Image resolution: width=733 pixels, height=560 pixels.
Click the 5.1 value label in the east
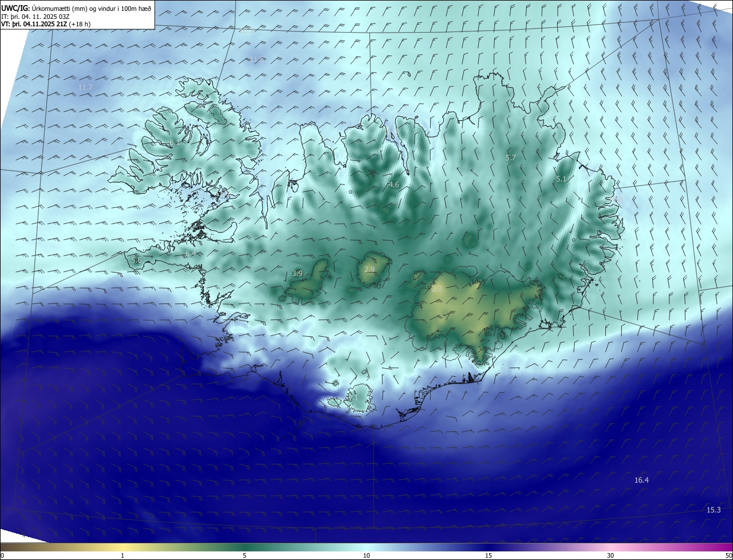(x=561, y=179)
